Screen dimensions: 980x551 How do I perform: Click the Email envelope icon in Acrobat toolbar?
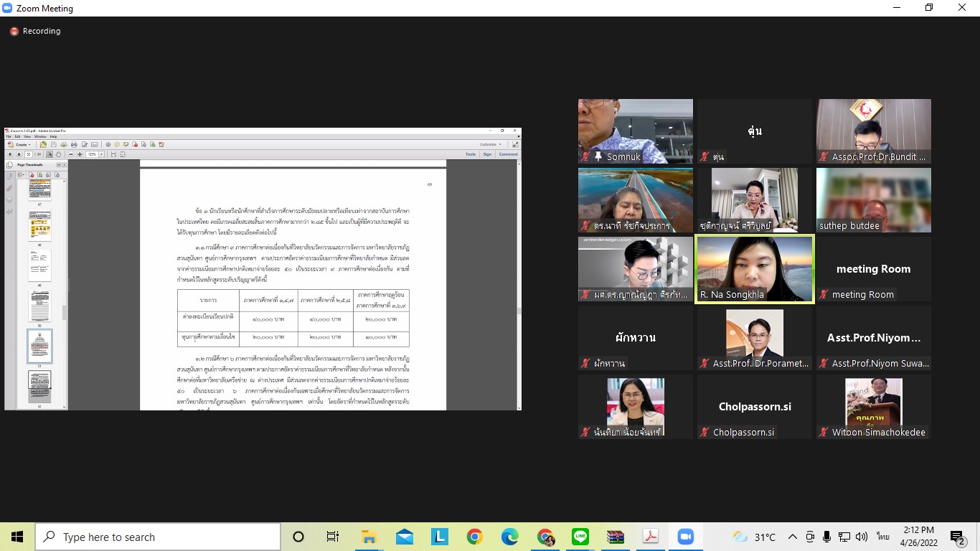pyautogui.click(x=94, y=144)
